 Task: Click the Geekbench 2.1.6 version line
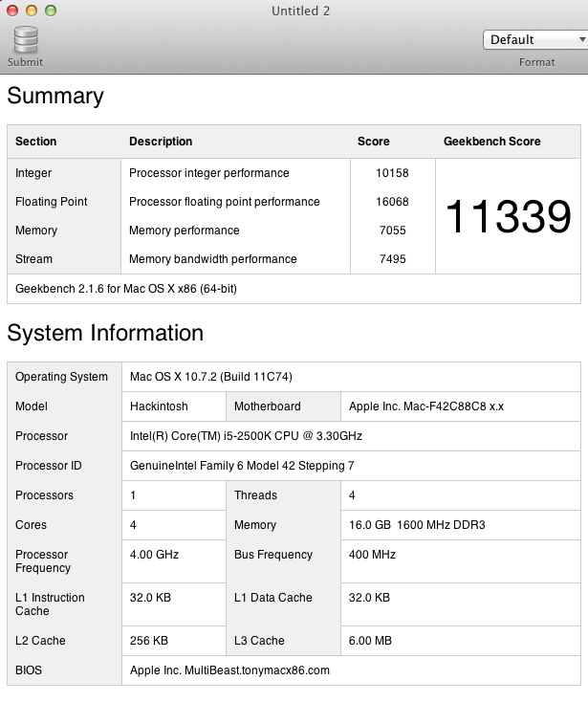(x=126, y=289)
